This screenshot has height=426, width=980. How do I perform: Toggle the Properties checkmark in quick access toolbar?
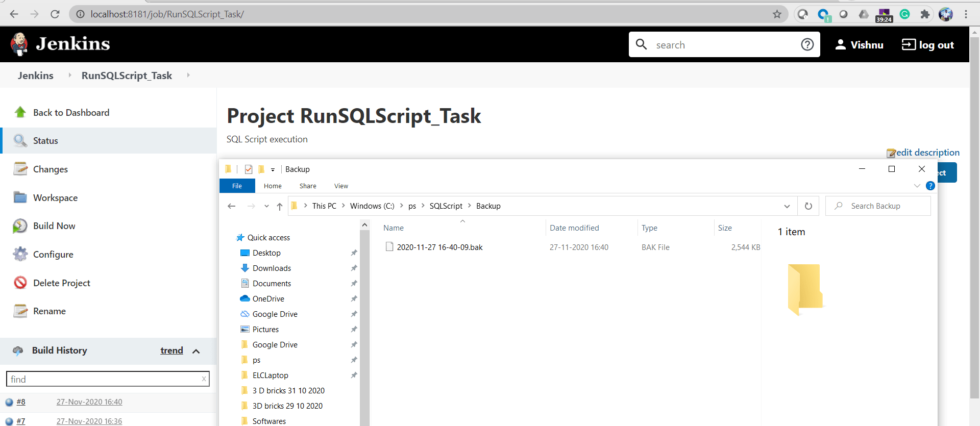pos(249,169)
